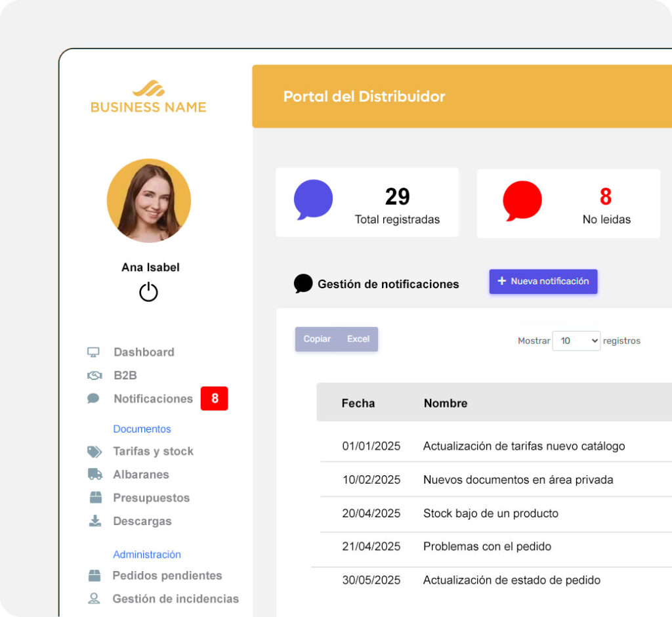The width and height of the screenshot is (672, 617).
Task: Click the B2B handshake icon
Action: 94,375
